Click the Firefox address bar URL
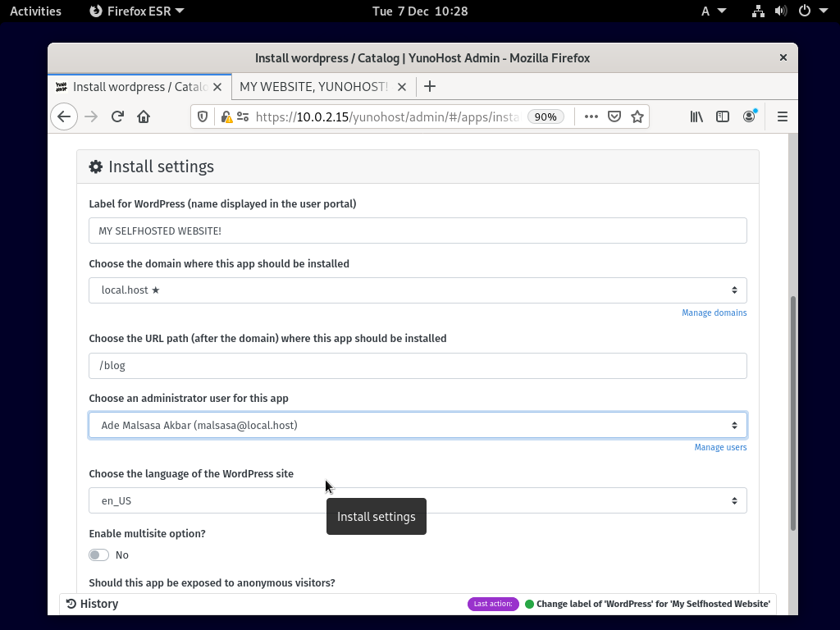840x630 pixels. pyautogui.click(x=388, y=116)
